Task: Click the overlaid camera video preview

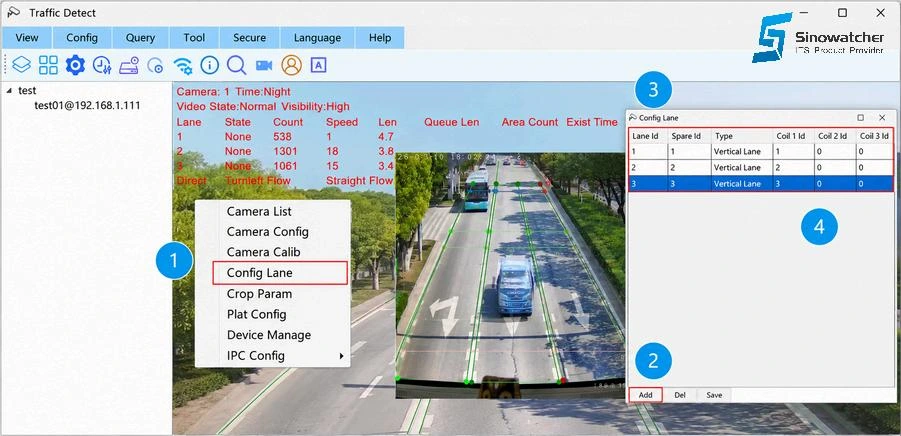Action: 510,276
